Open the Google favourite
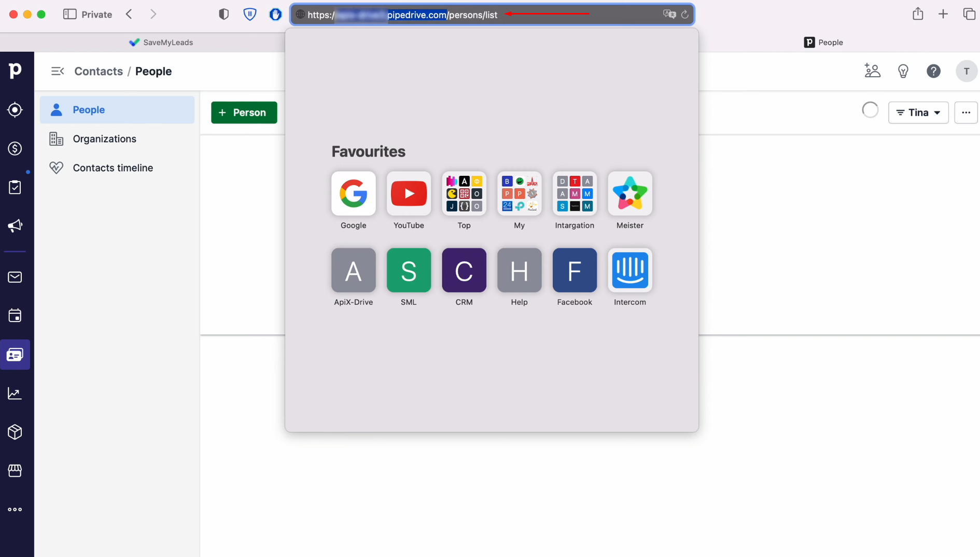 (x=353, y=193)
